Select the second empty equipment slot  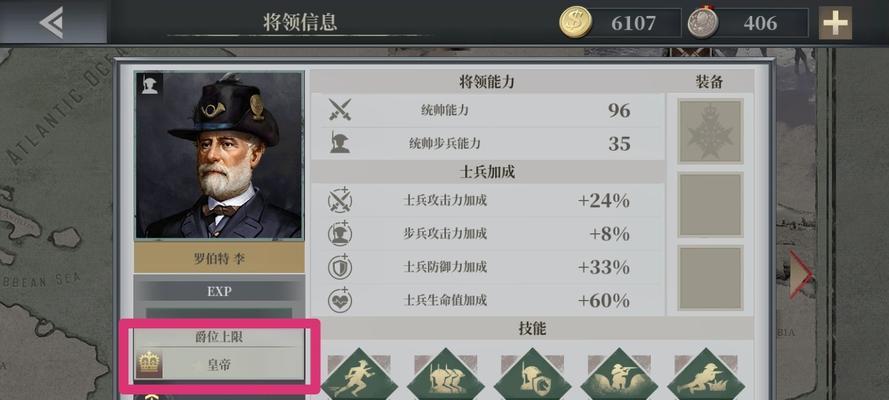click(710, 205)
